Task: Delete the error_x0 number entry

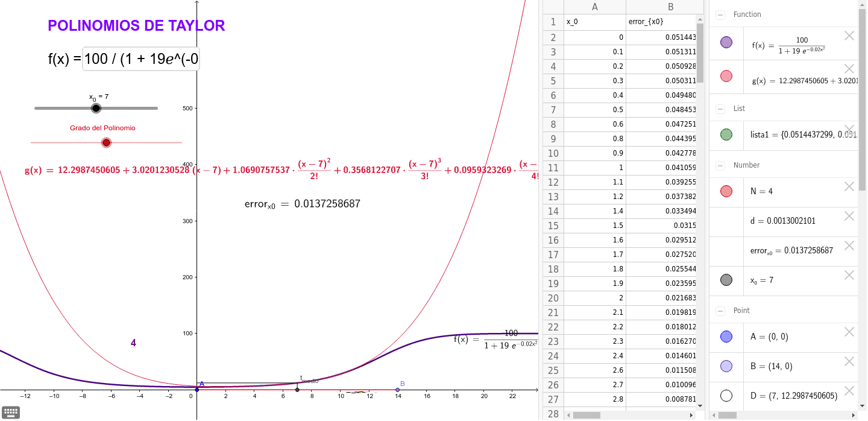Action: click(x=849, y=245)
